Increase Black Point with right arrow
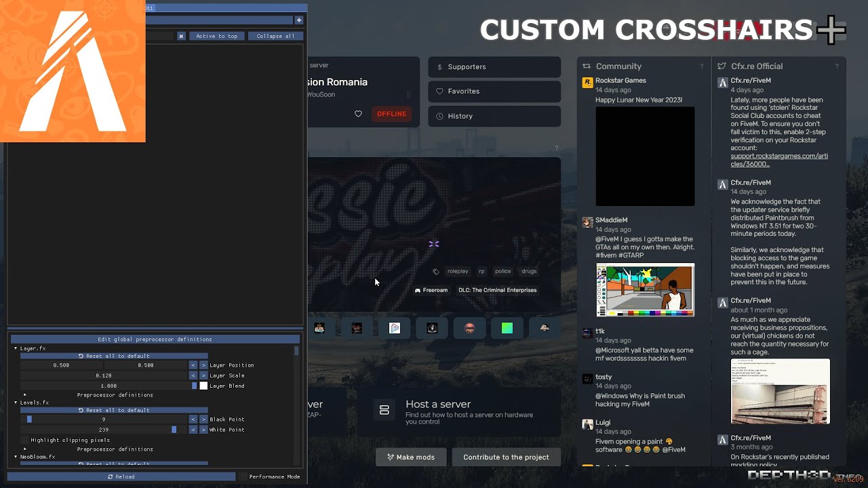 pos(203,420)
